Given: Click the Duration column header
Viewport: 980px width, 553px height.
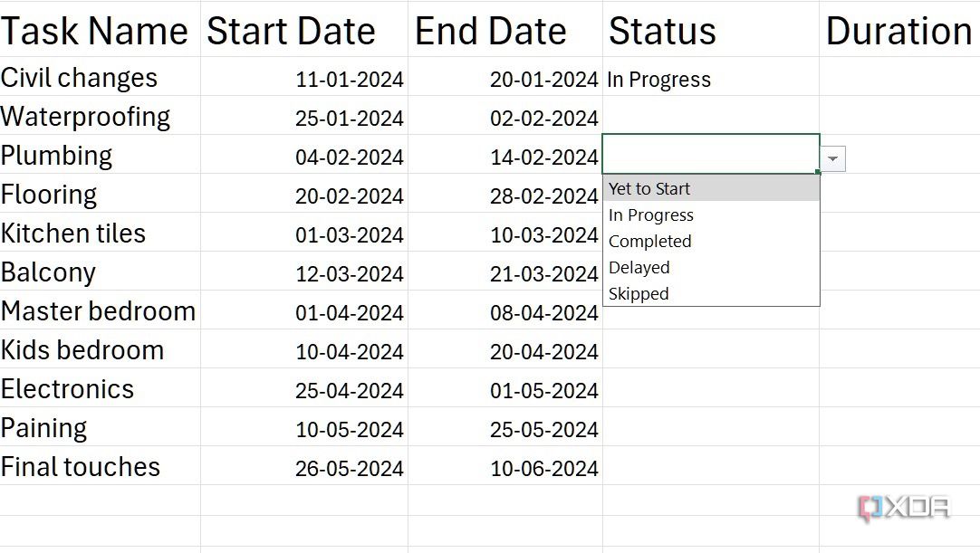Looking at the screenshot, I should click(x=898, y=30).
